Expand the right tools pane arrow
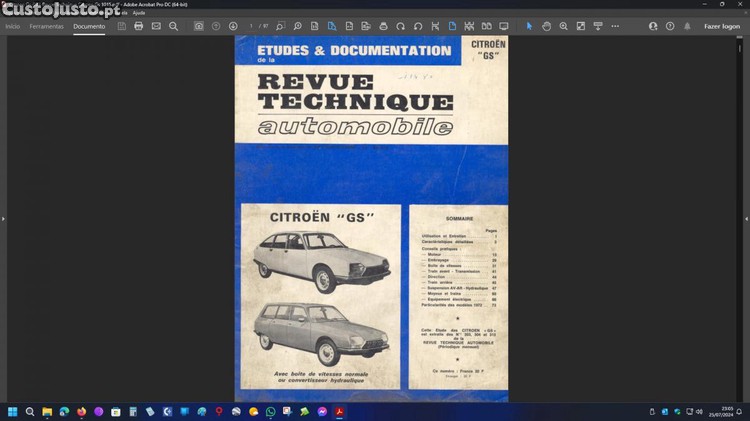The image size is (750, 421). coord(746,218)
